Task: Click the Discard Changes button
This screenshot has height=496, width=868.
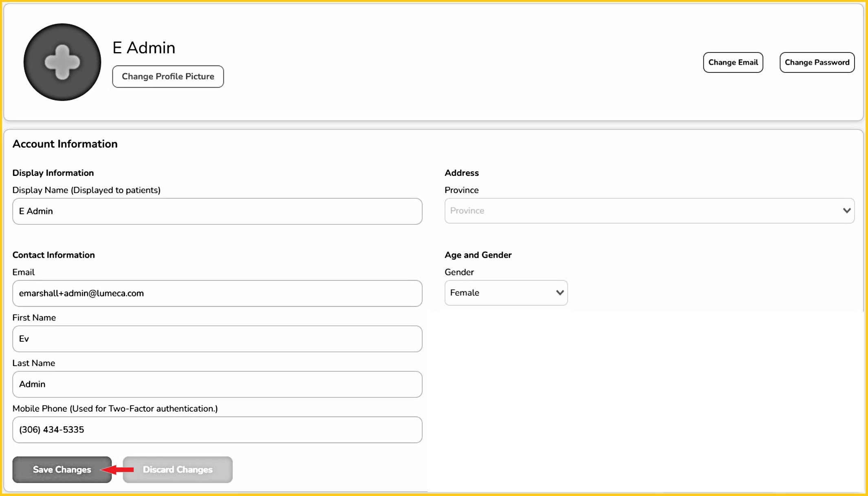Action: click(178, 470)
